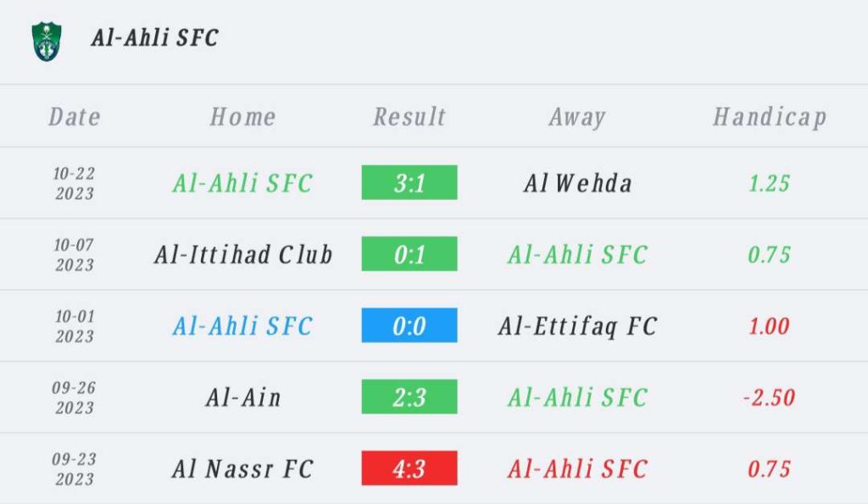Open the Al-Ahli SFC team title
This screenshot has height=504, width=868.
point(154,37)
